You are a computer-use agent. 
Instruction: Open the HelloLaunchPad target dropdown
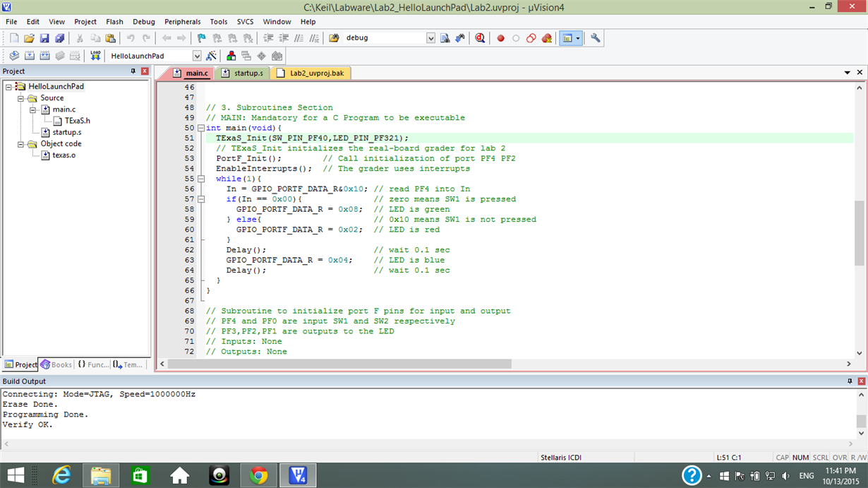pyautogui.click(x=197, y=56)
